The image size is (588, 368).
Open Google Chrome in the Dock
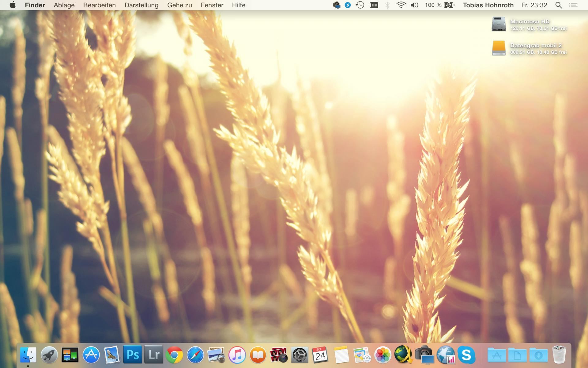pyautogui.click(x=174, y=355)
